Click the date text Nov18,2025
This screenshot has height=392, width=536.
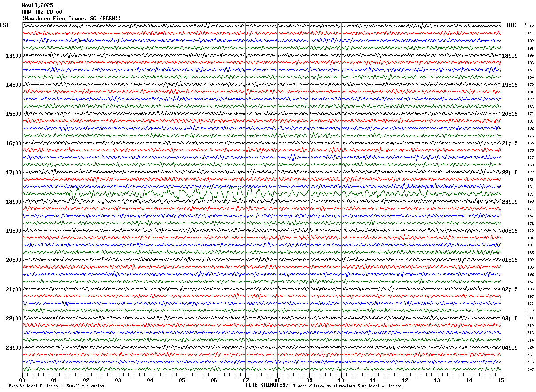point(37,5)
